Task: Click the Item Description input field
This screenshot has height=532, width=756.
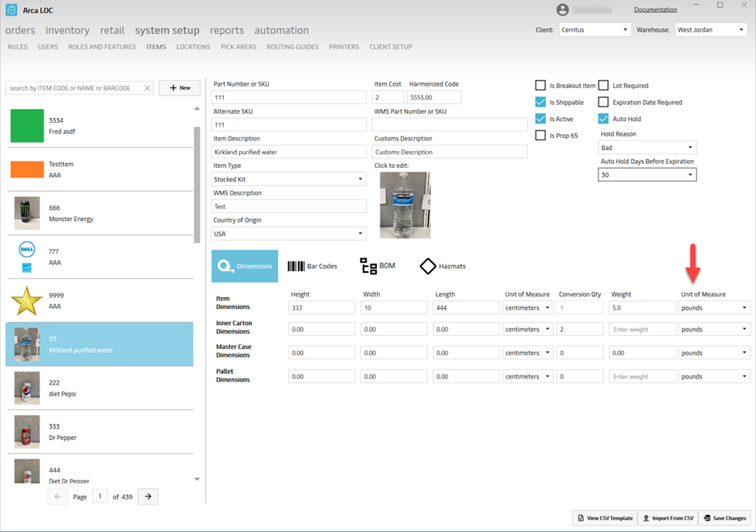Action: pos(288,152)
